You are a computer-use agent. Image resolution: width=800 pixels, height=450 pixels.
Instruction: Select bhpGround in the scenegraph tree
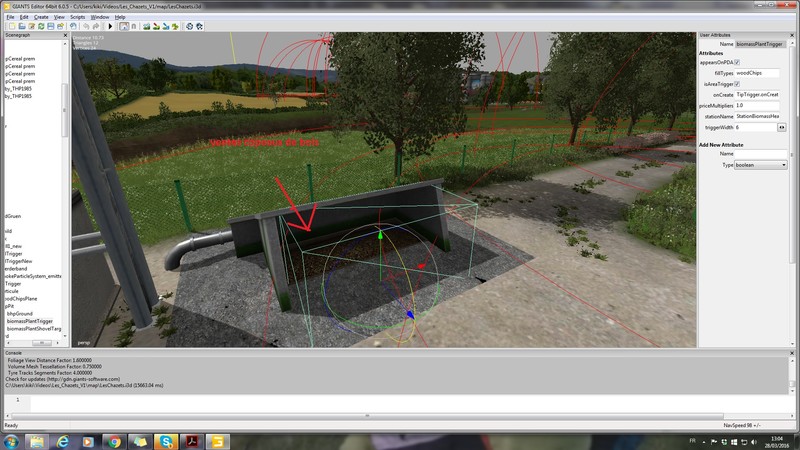point(20,313)
